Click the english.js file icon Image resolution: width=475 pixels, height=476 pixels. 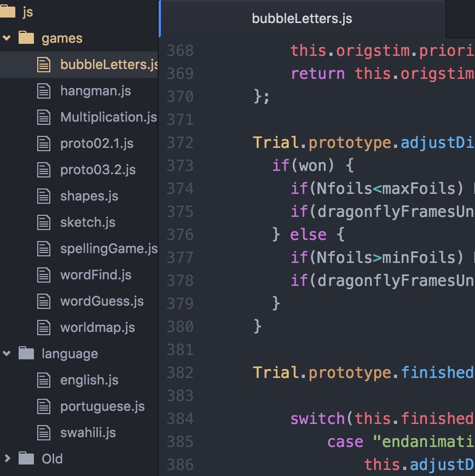tap(44, 380)
